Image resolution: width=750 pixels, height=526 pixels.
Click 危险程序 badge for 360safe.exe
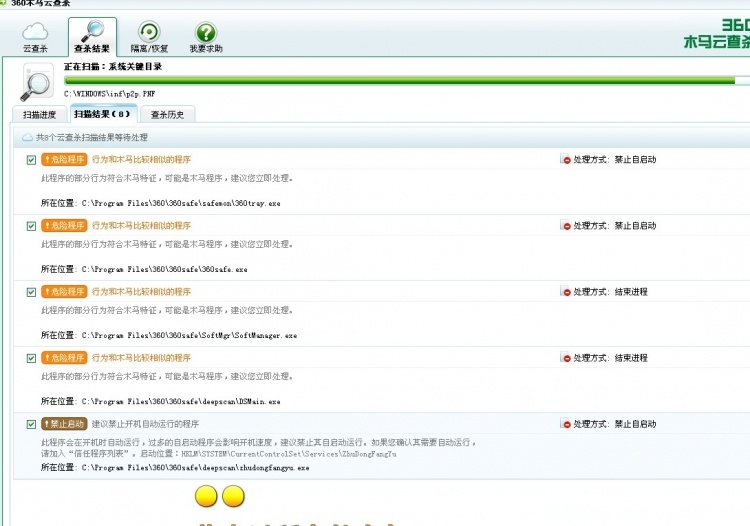coord(64,225)
